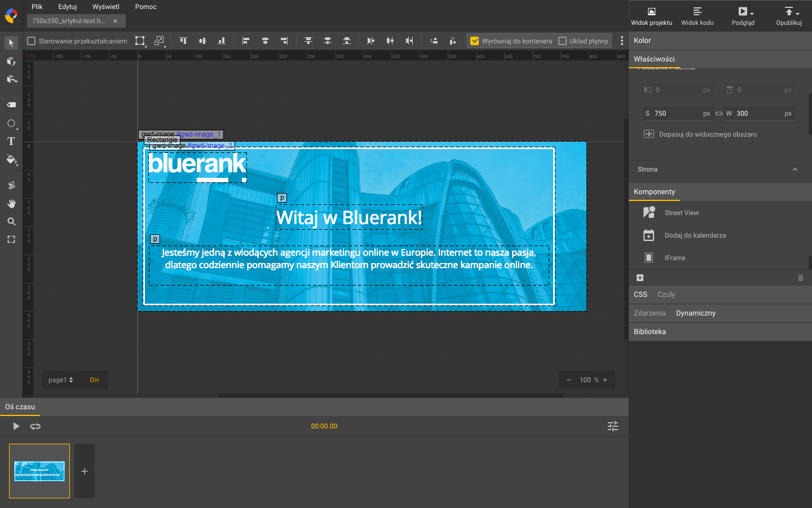
Task: Switch to the Czuły tab
Action: (x=666, y=295)
